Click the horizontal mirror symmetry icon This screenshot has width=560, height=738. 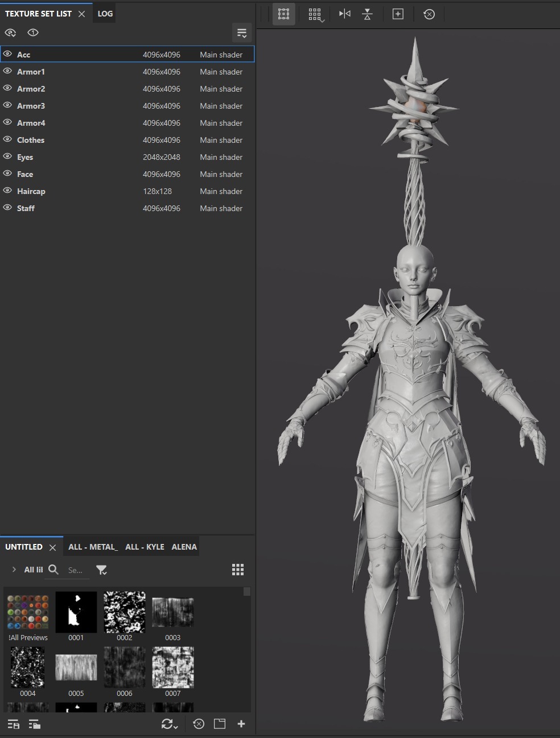(x=345, y=14)
